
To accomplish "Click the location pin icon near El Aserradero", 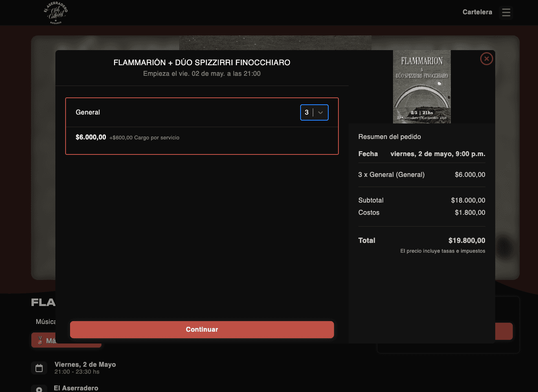I will [x=39, y=388].
